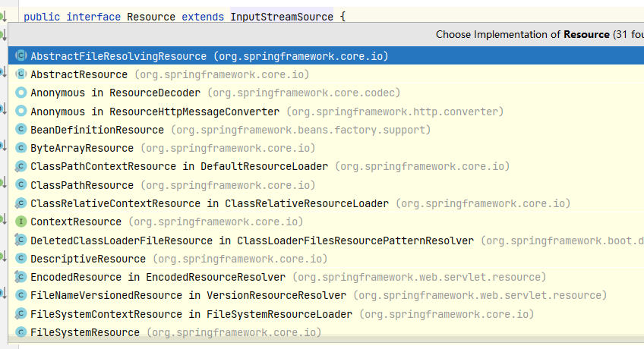Select ClassRelativeContextResource in ClassRelativeResourceLoader
This screenshot has width=644, height=349.
pyautogui.click(x=326, y=203)
